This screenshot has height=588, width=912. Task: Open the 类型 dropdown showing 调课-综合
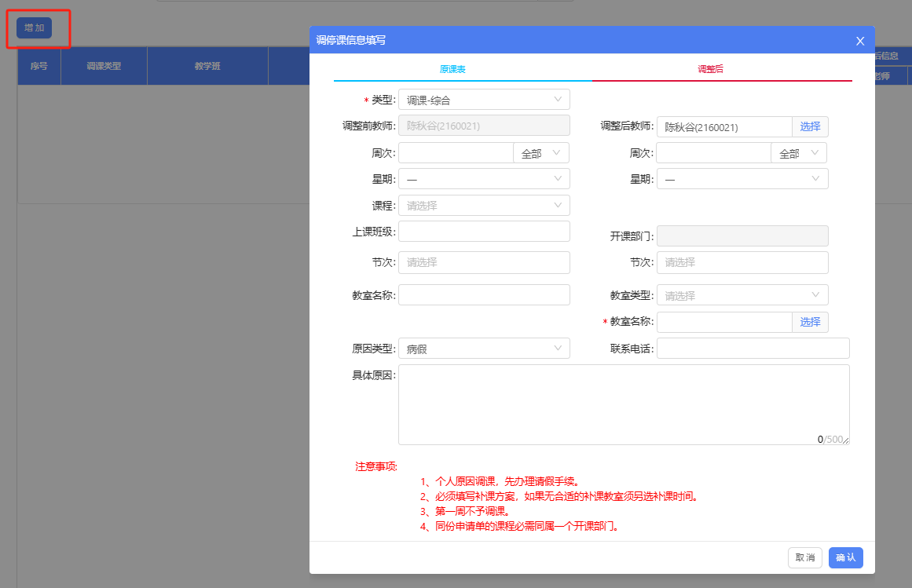484,100
